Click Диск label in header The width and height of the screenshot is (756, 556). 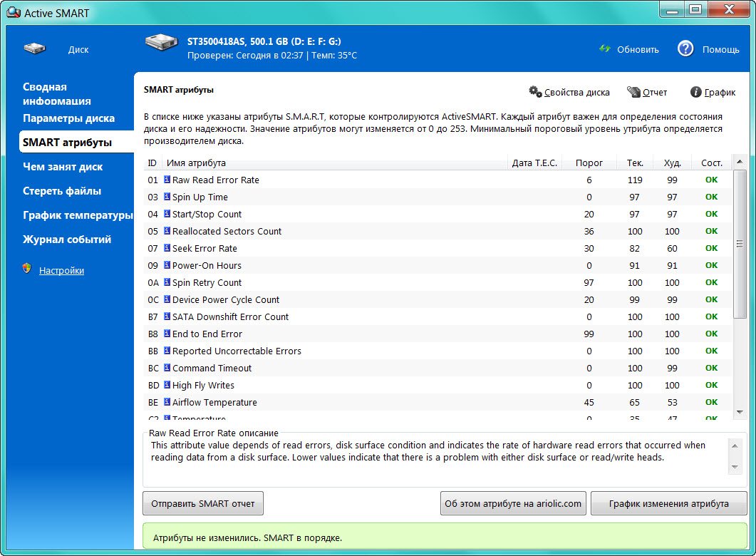(78, 50)
